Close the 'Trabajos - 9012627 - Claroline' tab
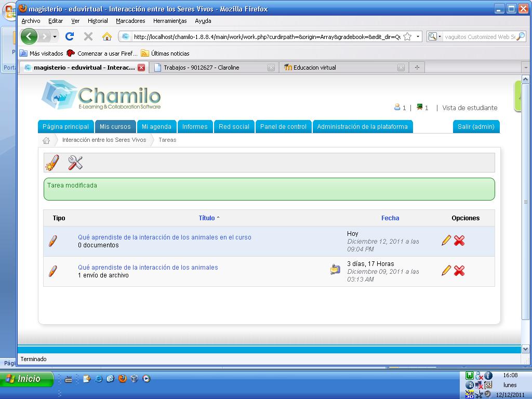 [x=271, y=68]
